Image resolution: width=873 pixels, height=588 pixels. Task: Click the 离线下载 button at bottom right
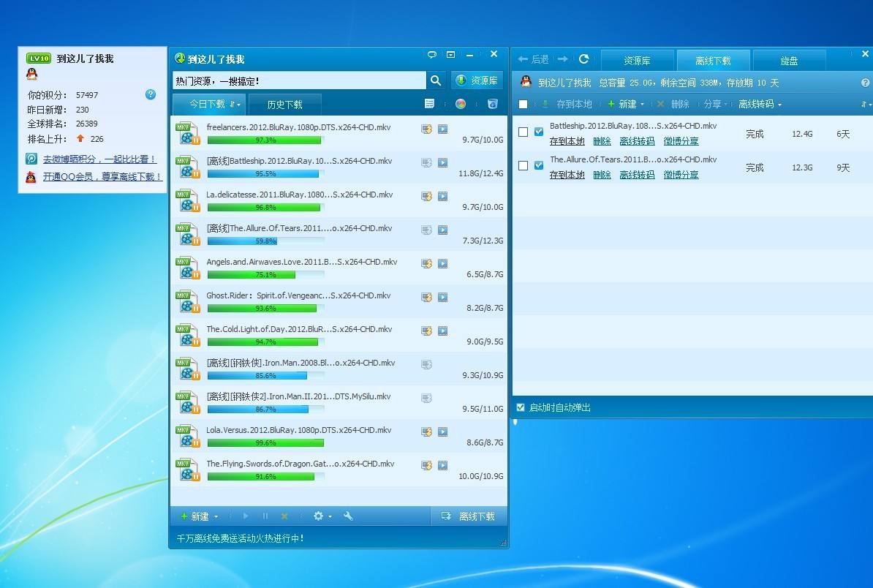tap(469, 516)
